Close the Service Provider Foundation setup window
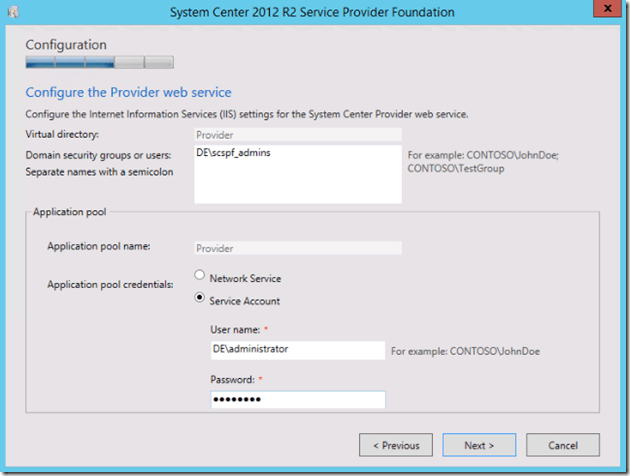Image resolution: width=630 pixels, height=476 pixels. pyautogui.click(x=602, y=11)
